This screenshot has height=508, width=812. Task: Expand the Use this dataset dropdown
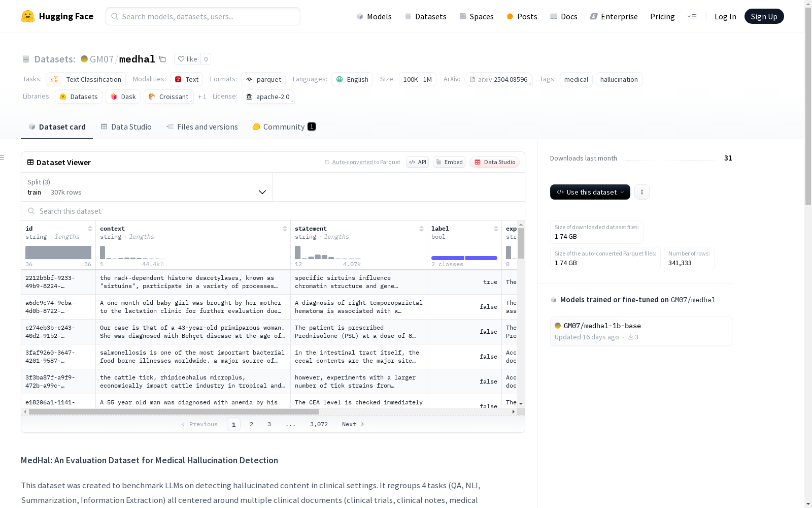[x=590, y=192]
